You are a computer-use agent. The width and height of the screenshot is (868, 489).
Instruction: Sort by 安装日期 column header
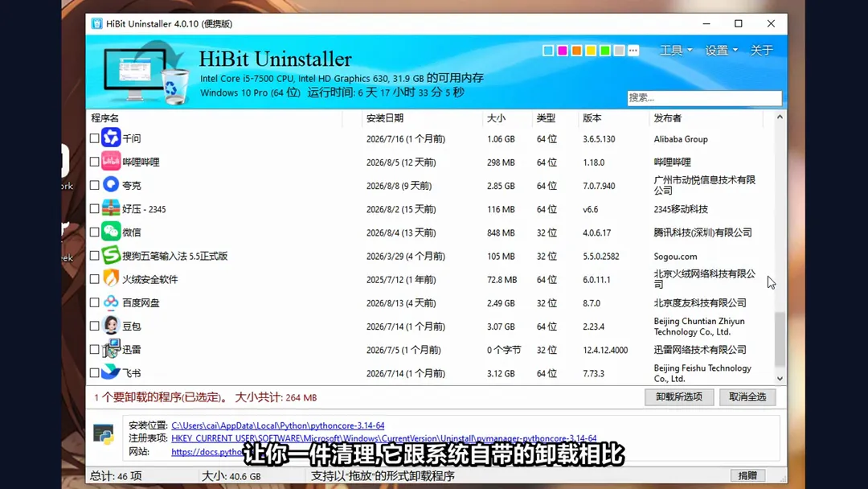click(x=423, y=118)
